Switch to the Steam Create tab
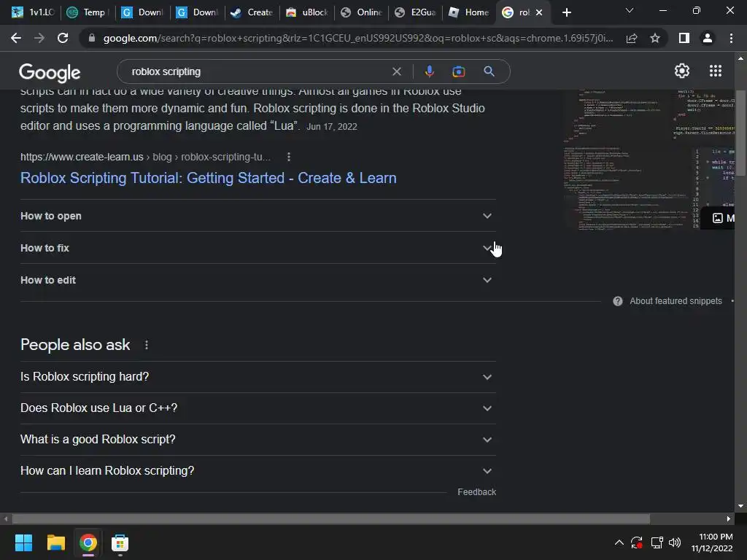Screen dimensions: 747x560 coord(251,12)
